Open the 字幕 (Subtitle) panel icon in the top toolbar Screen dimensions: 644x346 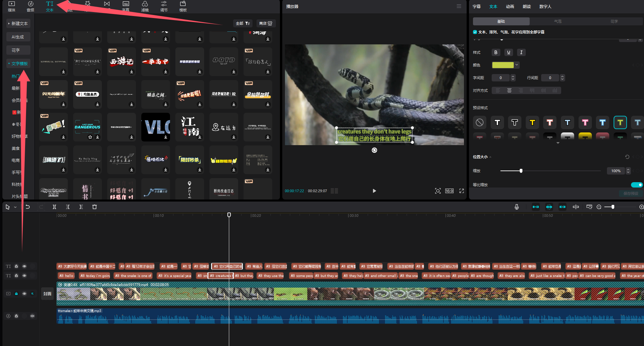pos(126,6)
